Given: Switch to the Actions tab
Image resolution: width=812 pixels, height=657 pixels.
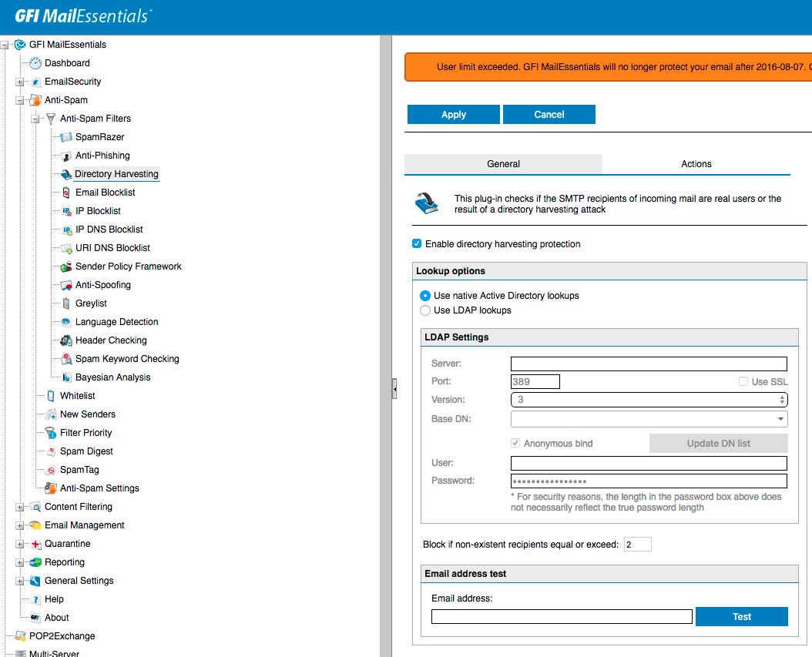Looking at the screenshot, I should click(x=696, y=164).
